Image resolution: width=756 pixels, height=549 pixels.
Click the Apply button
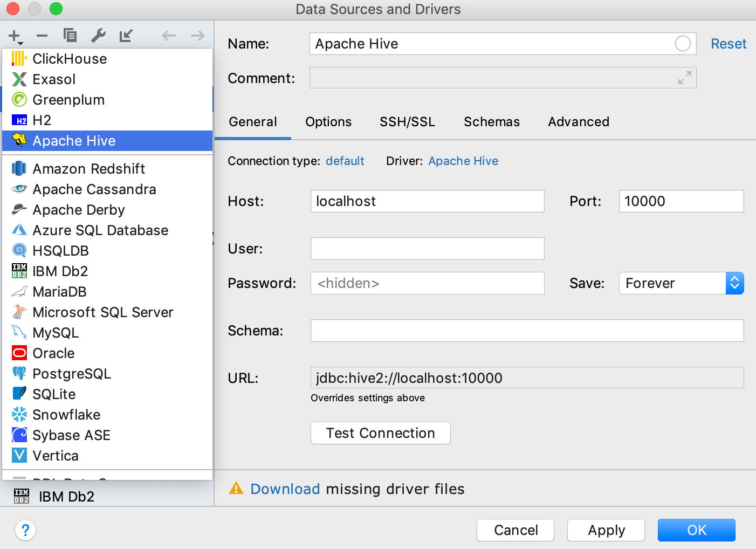tap(606, 530)
